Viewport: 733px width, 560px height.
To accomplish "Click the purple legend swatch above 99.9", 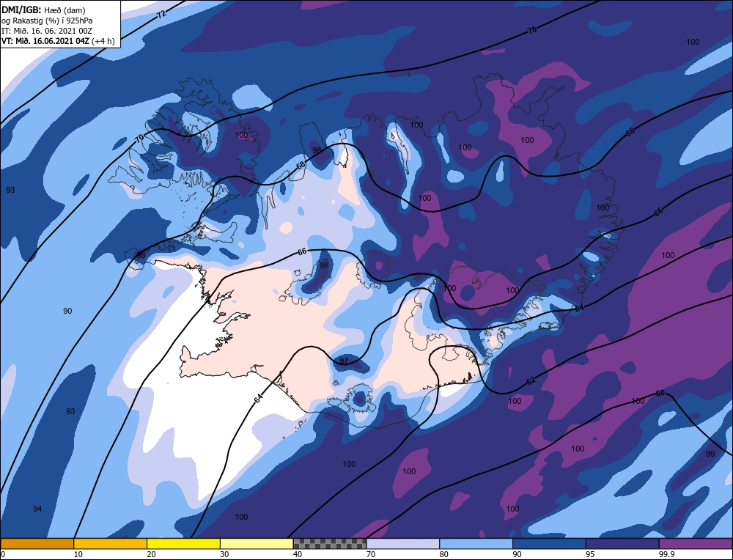I will pyautogui.click(x=696, y=543).
